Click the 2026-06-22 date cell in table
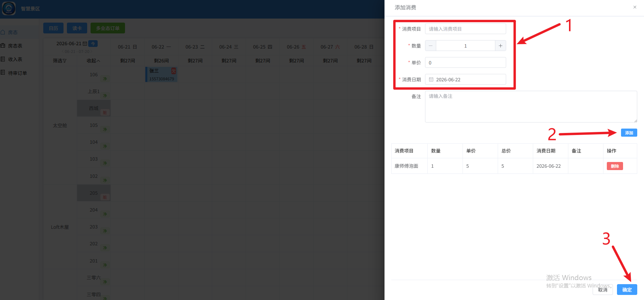 [x=550, y=166]
